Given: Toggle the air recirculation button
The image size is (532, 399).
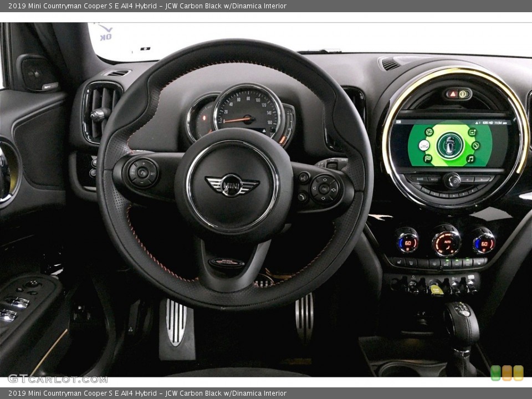Looking at the screenshot, I should (446, 263).
